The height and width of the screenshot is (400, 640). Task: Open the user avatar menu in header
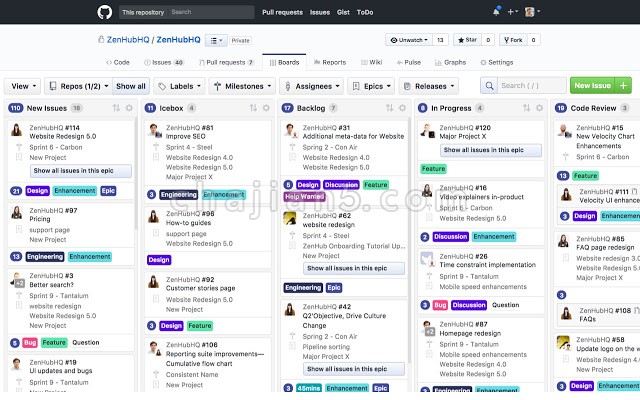pos(532,12)
